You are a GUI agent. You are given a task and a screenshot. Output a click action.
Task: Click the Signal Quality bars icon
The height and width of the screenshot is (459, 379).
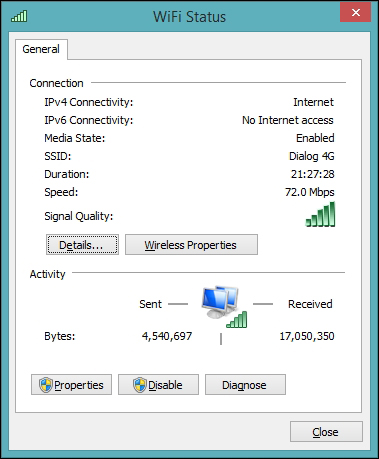click(320, 214)
